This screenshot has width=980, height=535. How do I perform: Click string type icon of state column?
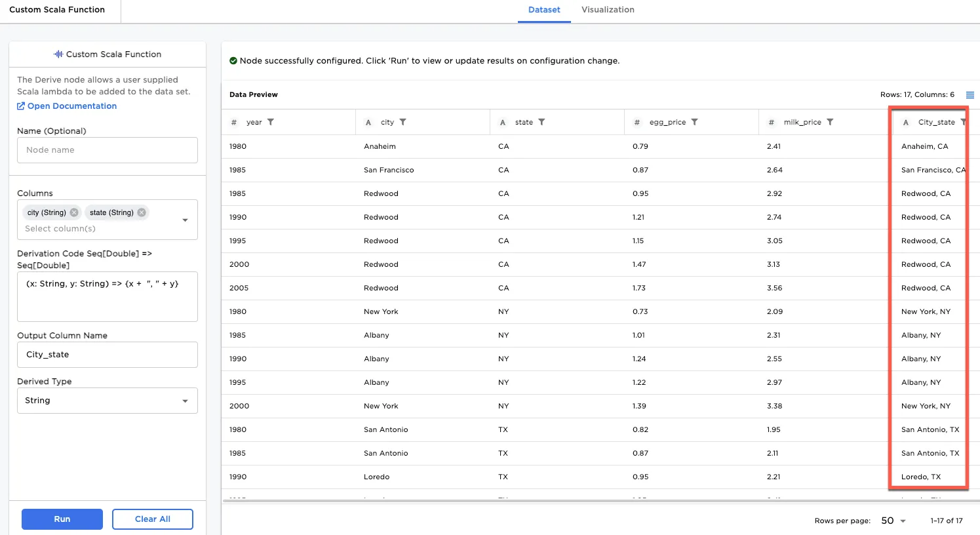503,123
